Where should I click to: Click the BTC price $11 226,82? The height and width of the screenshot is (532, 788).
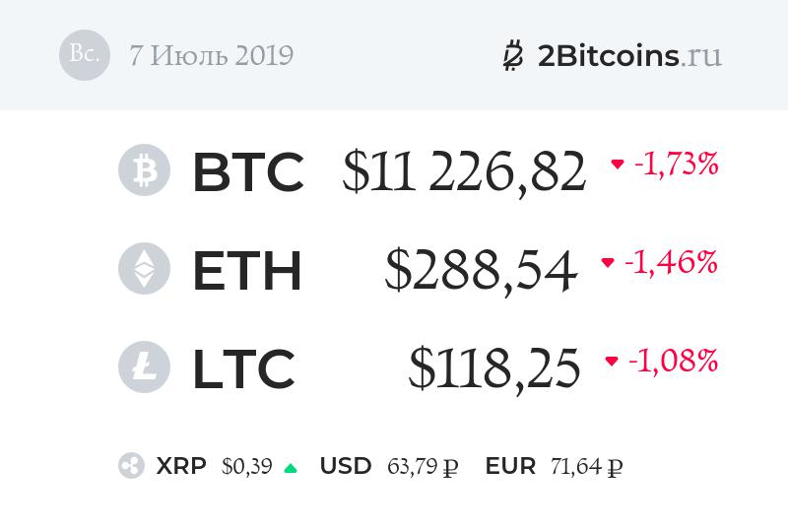[464, 172]
